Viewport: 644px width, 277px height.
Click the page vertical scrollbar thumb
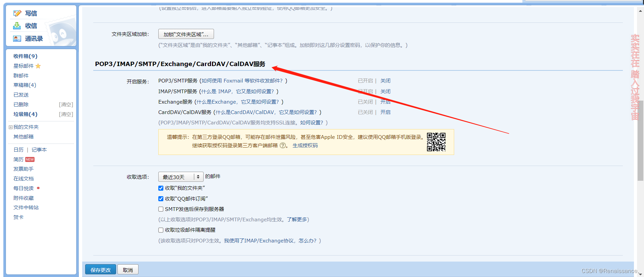point(640,141)
